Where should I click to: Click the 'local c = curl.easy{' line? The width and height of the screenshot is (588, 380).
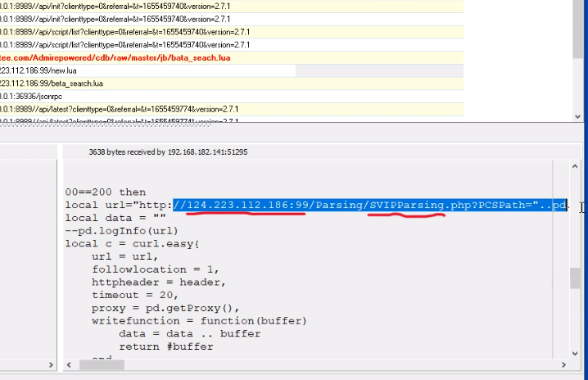[132, 243]
